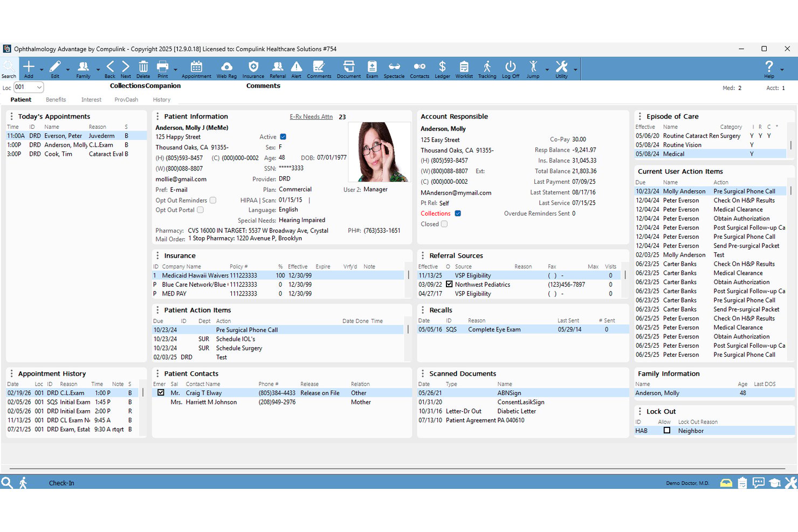798x532 pixels.
Task: Click the Comments heading below toolbar
Action: click(x=263, y=86)
